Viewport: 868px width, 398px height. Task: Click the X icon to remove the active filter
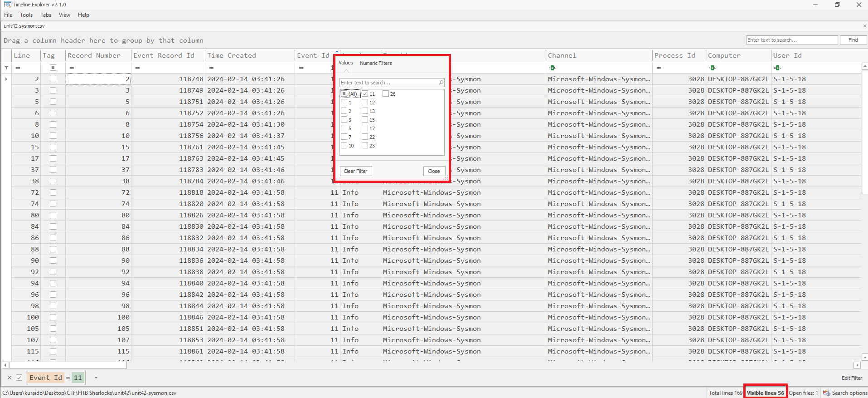coord(10,378)
